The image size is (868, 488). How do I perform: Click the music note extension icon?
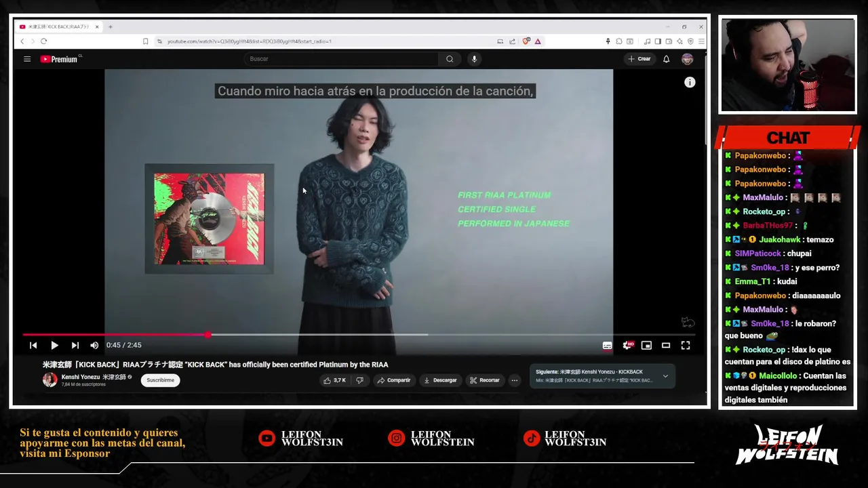(647, 41)
